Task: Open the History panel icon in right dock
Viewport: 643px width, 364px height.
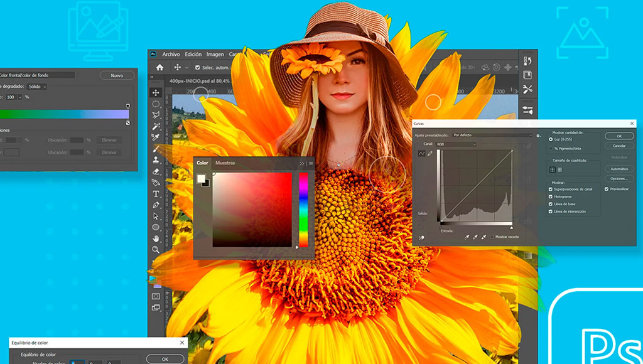Action: pos(527,61)
